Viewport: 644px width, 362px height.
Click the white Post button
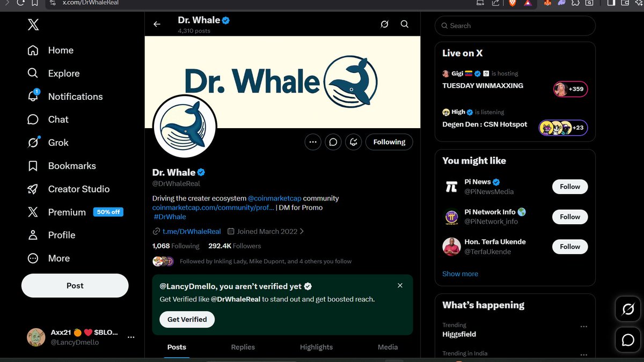point(75,286)
